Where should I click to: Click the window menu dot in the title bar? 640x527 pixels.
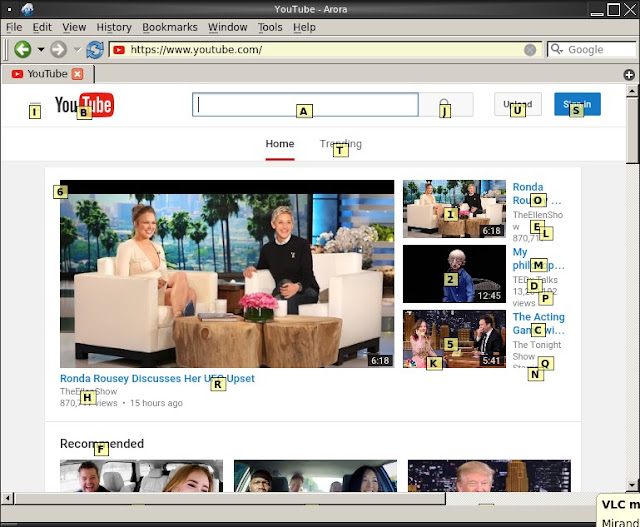(9, 9)
